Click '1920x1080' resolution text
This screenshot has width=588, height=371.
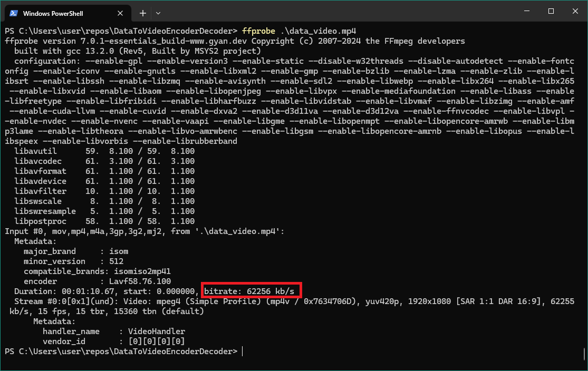point(429,301)
